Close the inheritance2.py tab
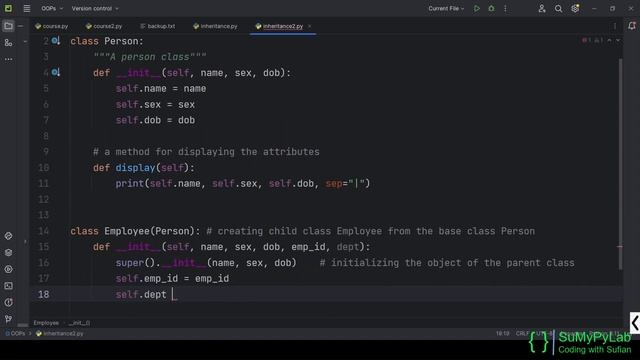Image resolution: width=640 pixels, height=360 pixels. (x=309, y=26)
